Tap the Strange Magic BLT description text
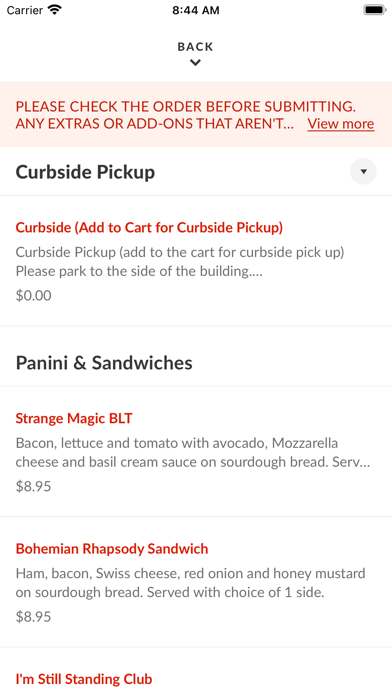392x696 pixels. click(193, 452)
